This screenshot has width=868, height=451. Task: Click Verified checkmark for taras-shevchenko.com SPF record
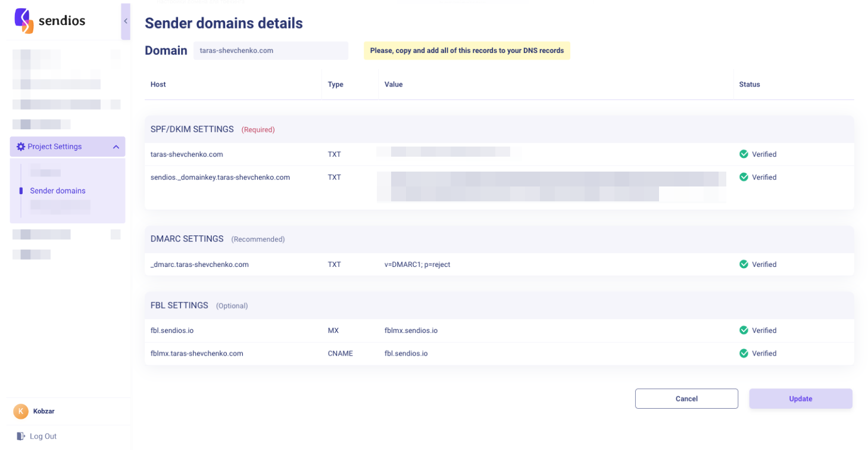(744, 154)
